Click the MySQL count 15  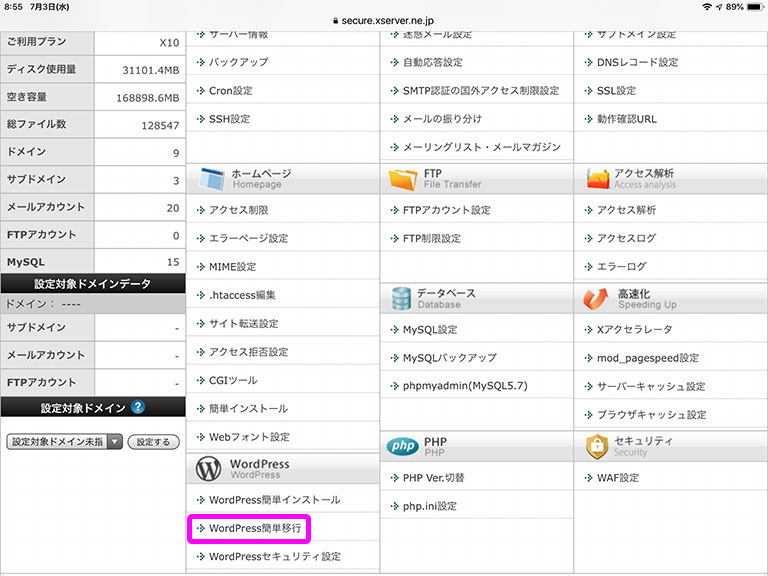click(173, 262)
